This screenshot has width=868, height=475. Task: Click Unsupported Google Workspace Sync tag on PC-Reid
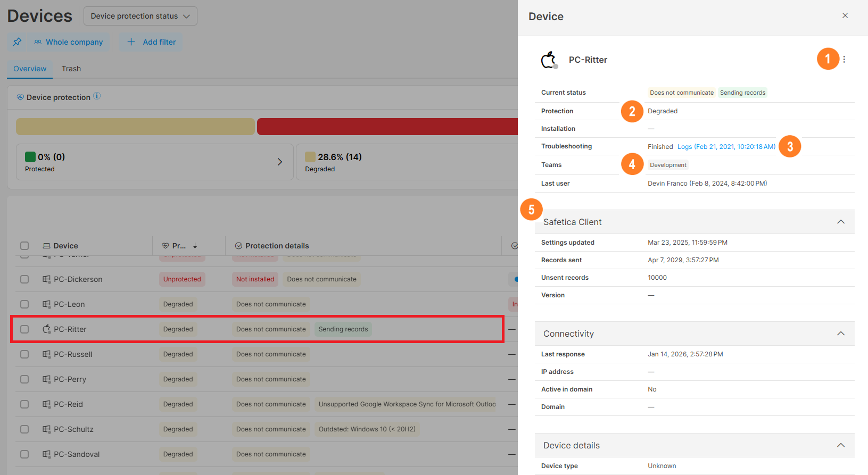click(406, 404)
